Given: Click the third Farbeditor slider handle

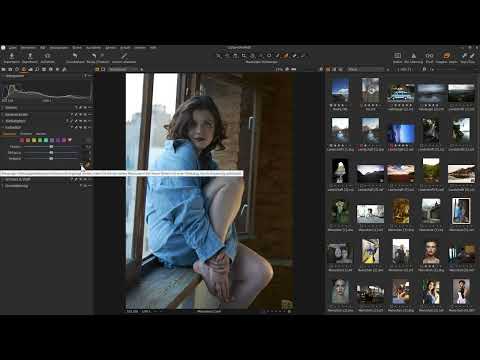Looking at the screenshot, I should pyautogui.click(x=51, y=159).
